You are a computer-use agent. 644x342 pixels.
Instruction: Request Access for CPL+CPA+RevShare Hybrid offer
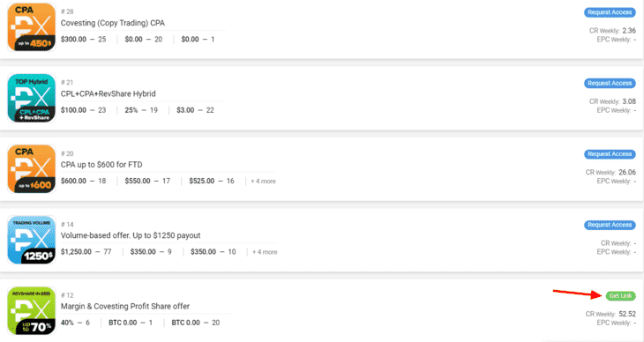[610, 84]
